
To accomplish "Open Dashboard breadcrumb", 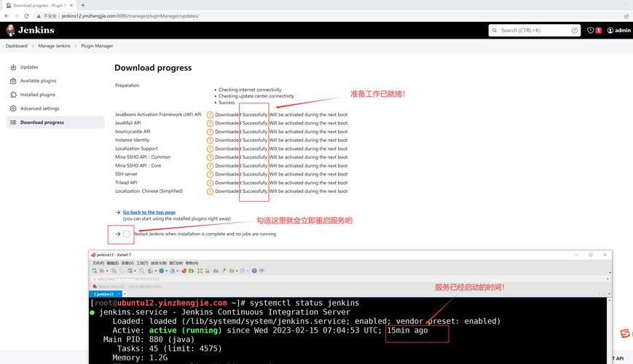I will click(17, 46).
